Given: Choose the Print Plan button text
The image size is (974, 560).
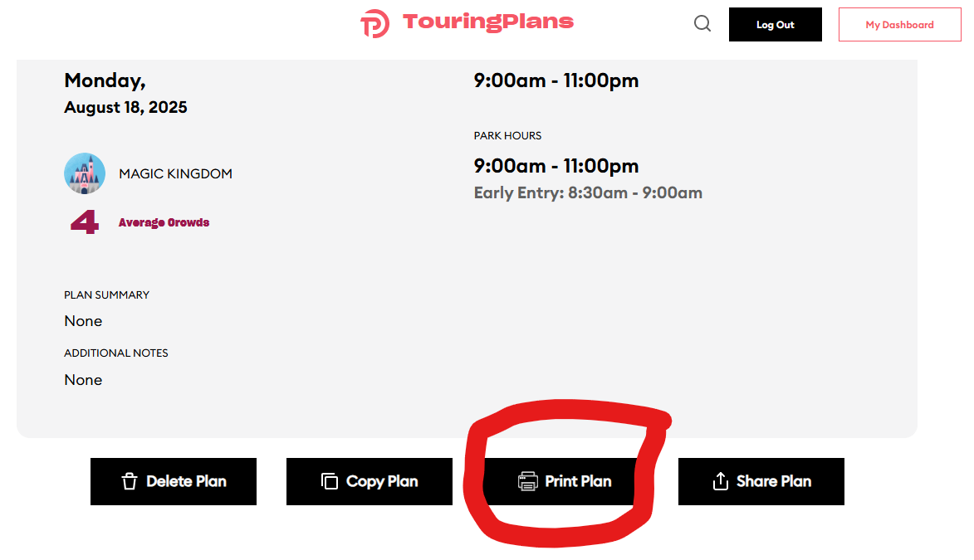Looking at the screenshot, I should [578, 481].
